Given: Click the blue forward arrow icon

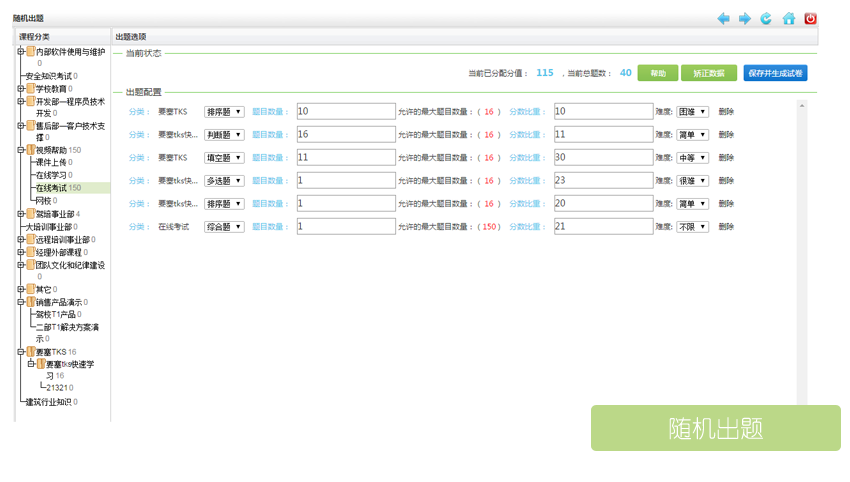Looking at the screenshot, I should click(x=745, y=18).
